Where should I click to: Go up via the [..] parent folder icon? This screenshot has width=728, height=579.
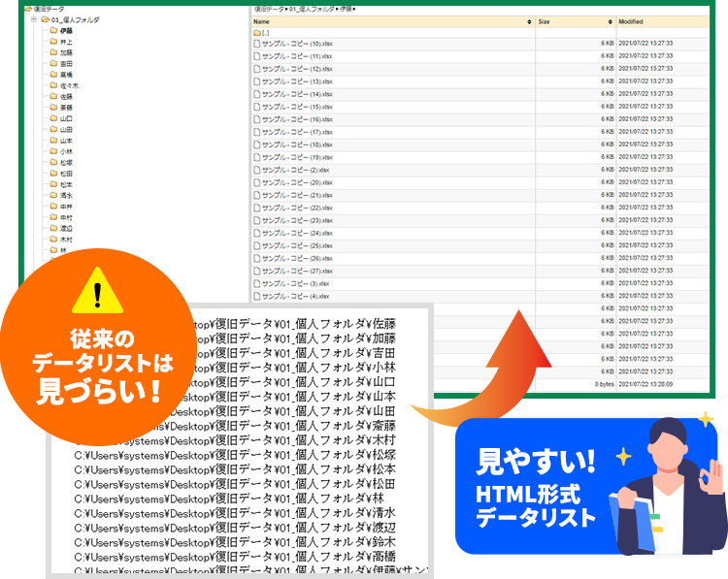pyautogui.click(x=257, y=32)
